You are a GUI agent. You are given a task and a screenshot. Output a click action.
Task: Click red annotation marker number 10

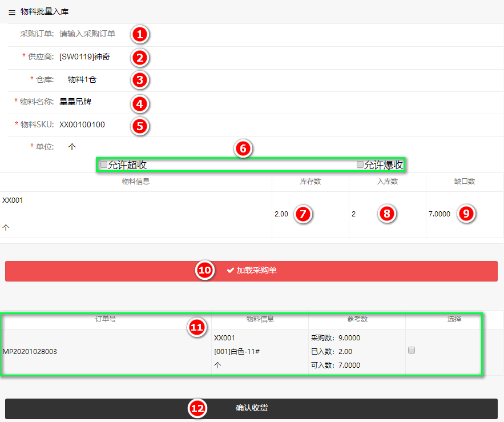pyautogui.click(x=204, y=270)
